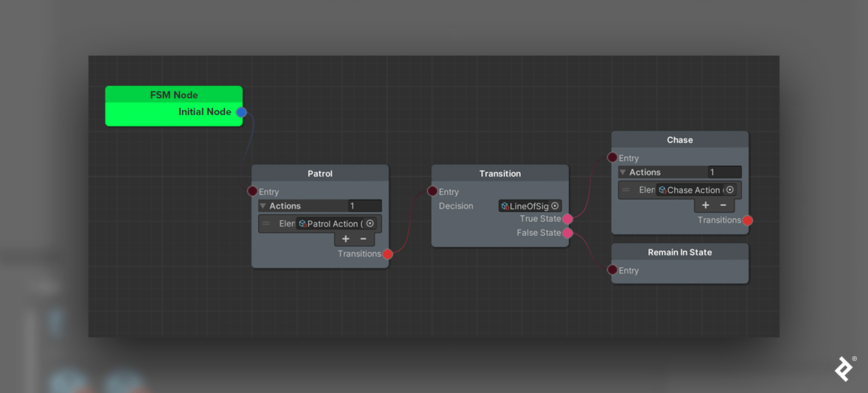Click the Initial Node output port
This screenshot has width=868, height=393.
[241, 112]
